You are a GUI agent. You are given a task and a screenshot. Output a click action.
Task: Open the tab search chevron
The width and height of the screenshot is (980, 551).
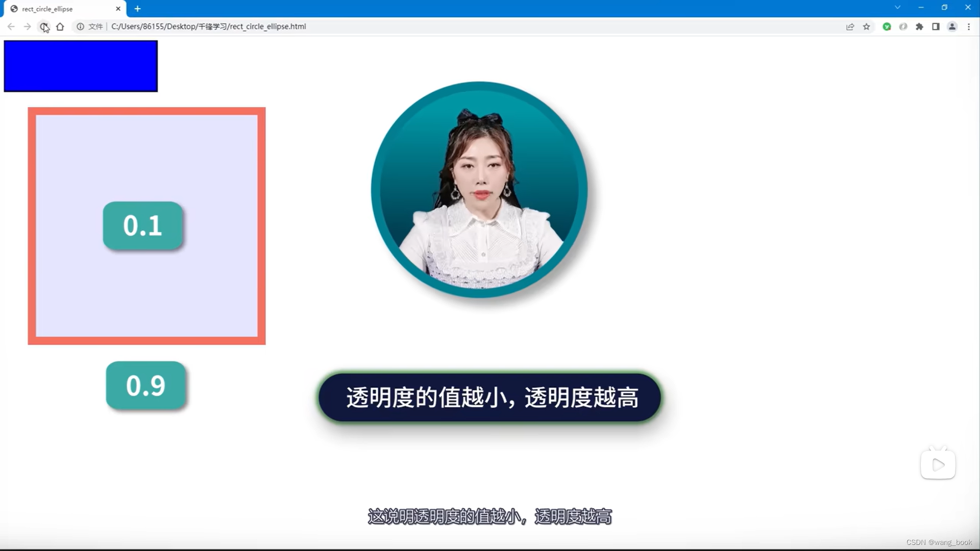pos(897,7)
